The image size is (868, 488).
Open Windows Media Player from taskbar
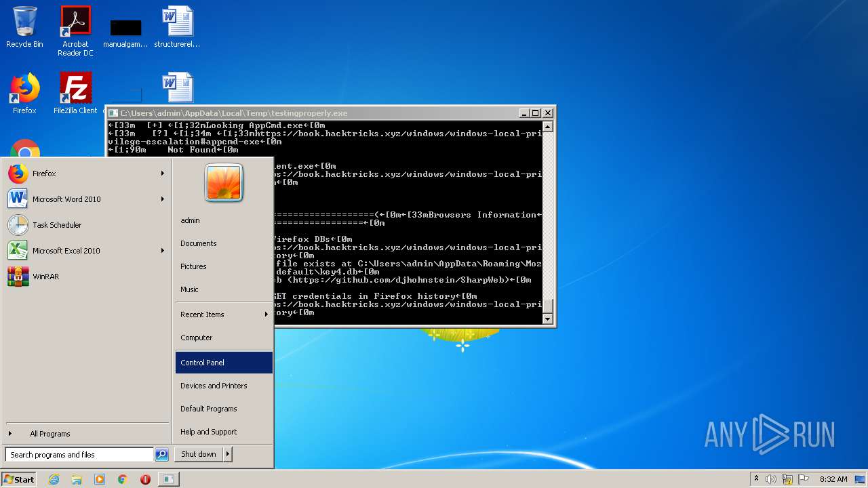click(100, 479)
